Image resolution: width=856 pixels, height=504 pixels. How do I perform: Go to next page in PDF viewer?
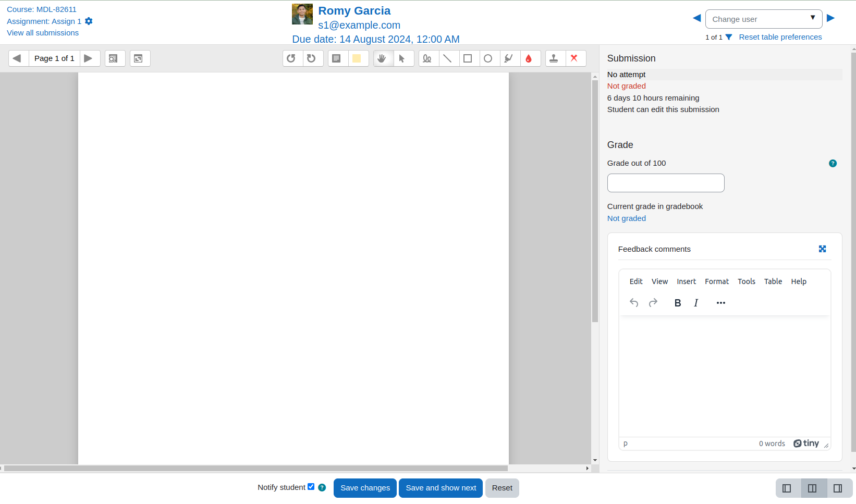coord(89,58)
